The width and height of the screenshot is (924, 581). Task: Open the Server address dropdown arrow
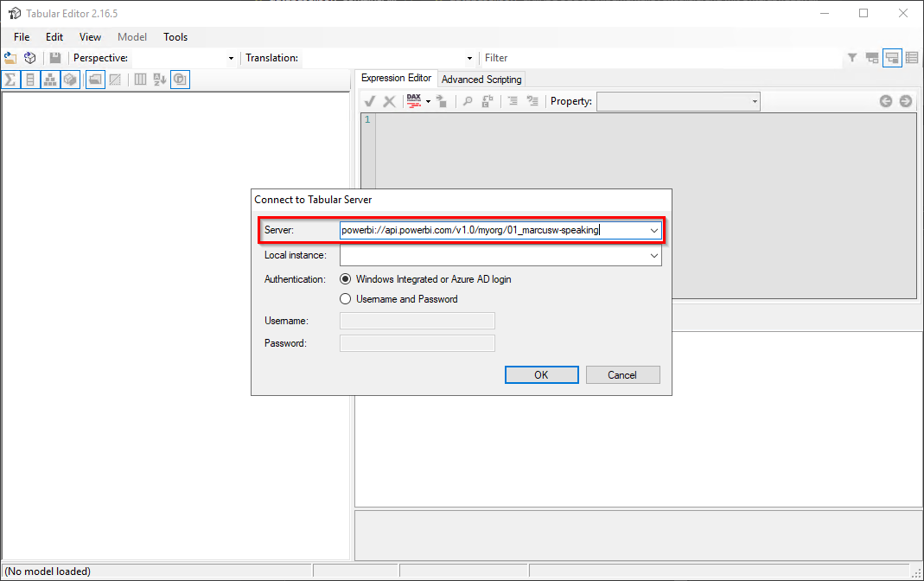[653, 230]
